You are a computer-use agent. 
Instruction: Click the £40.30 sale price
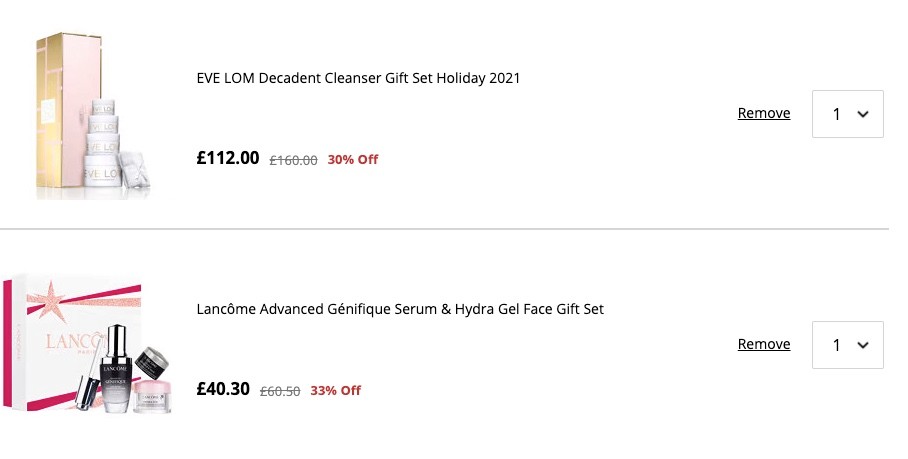point(223,389)
